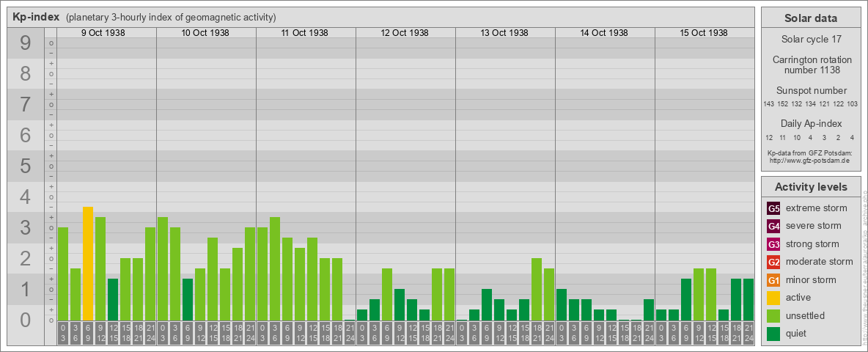Click sunspot number value 152
Image resolution: width=868 pixels, height=352 pixels.
pyautogui.click(x=783, y=104)
